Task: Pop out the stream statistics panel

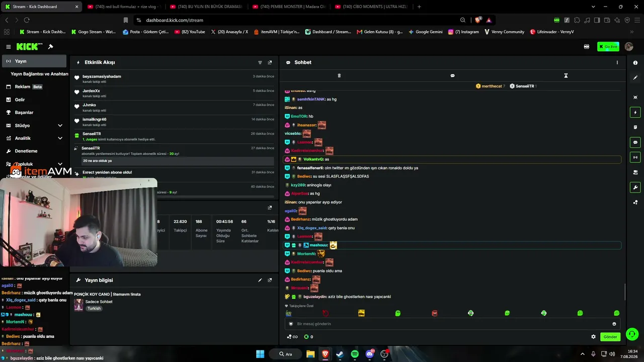Action: pyautogui.click(x=270, y=207)
